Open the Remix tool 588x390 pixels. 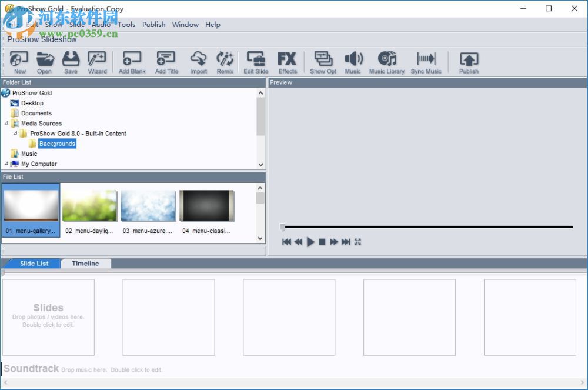pyautogui.click(x=225, y=62)
